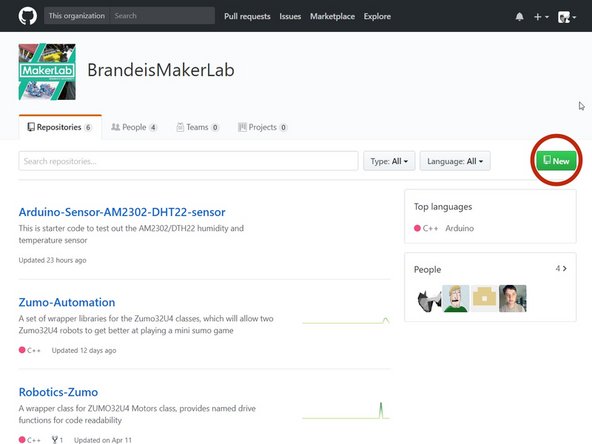
Task: Switch to the Teams tab
Action: coord(197,127)
